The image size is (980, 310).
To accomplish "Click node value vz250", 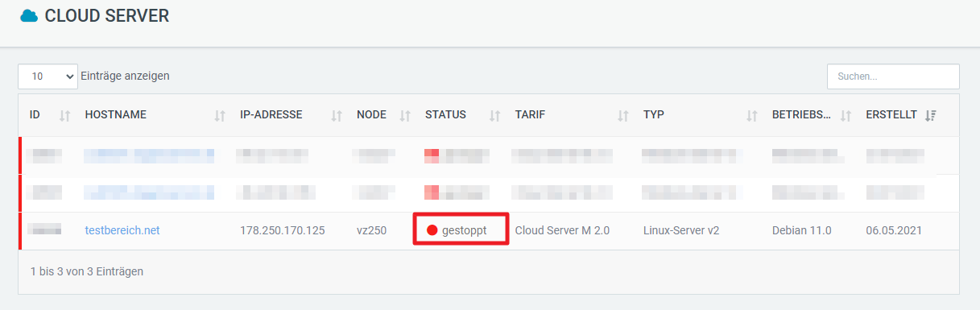I will (372, 230).
